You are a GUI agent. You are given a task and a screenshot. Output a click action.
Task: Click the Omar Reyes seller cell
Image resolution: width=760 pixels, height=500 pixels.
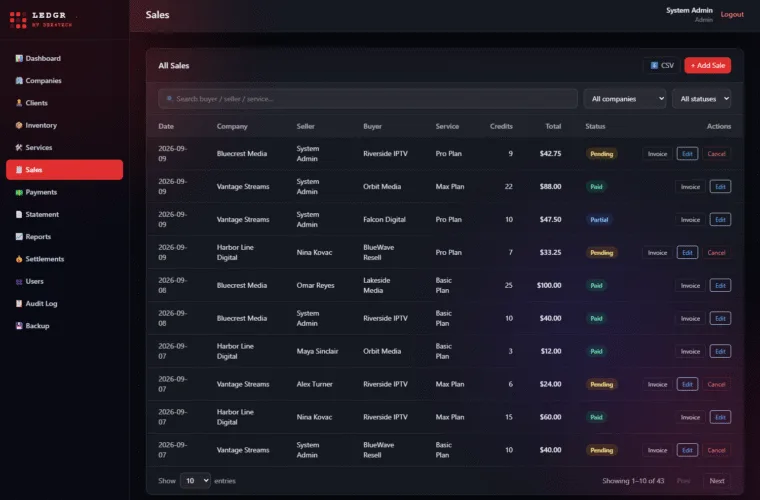(316, 285)
